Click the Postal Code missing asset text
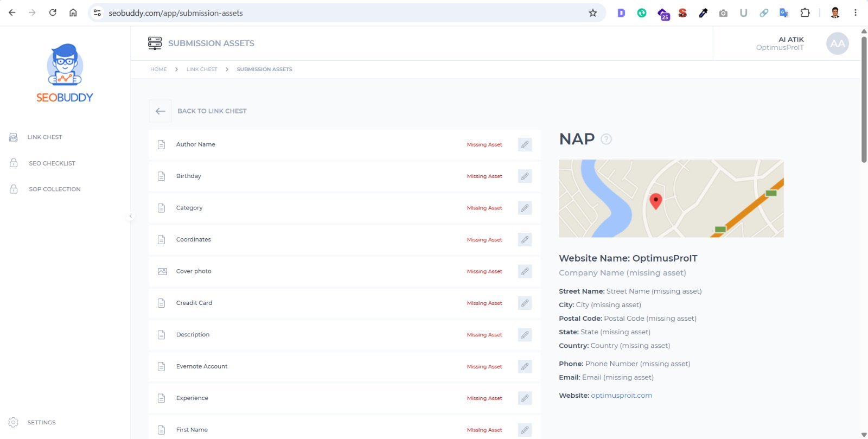This screenshot has width=868, height=439. [650, 319]
